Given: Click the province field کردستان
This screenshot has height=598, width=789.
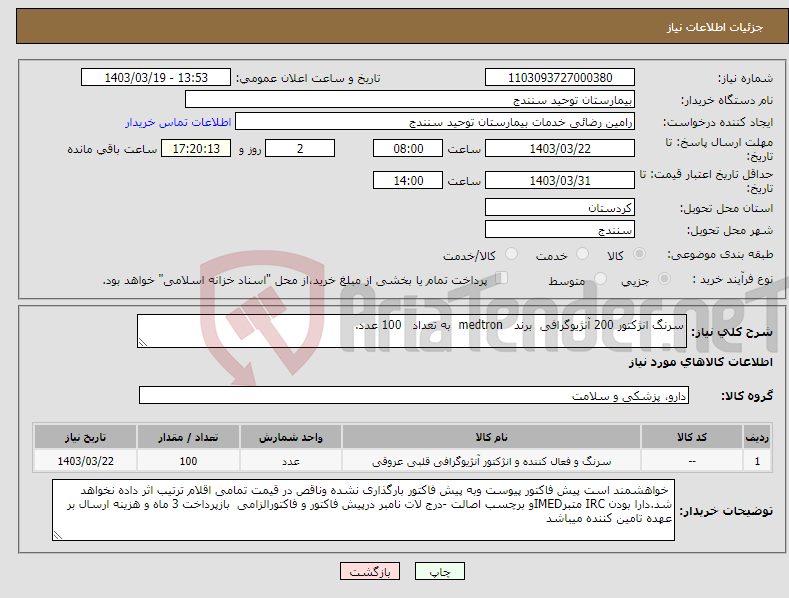Looking at the screenshot, I should click(x=560, y=207).
